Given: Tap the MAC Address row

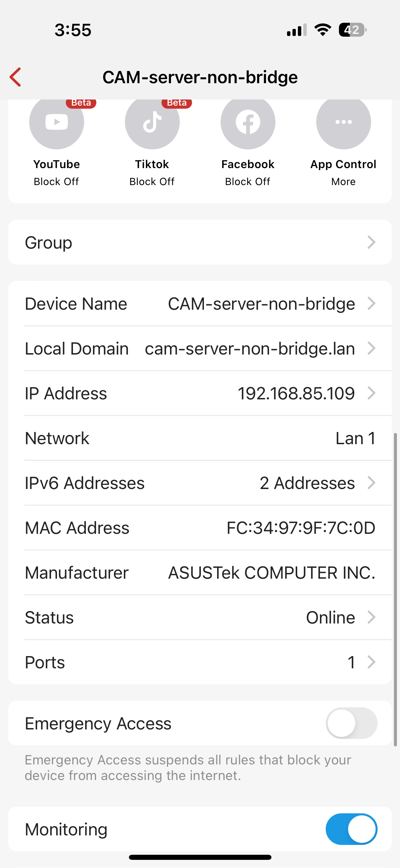Looking at the screenshot, I should pos(200,528).
